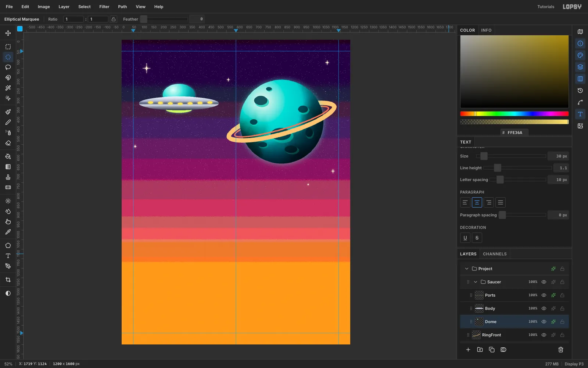Click the foreground/background color contrast icon
Image resolution: width=588 pixels, height=368 pixels.
pyautogui.click(x=8, y=293)
